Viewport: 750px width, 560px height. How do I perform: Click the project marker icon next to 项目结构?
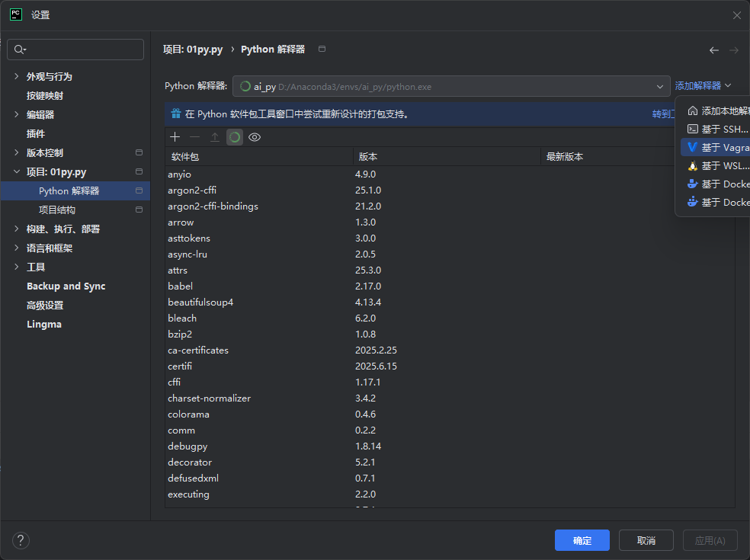coord(139,210)
